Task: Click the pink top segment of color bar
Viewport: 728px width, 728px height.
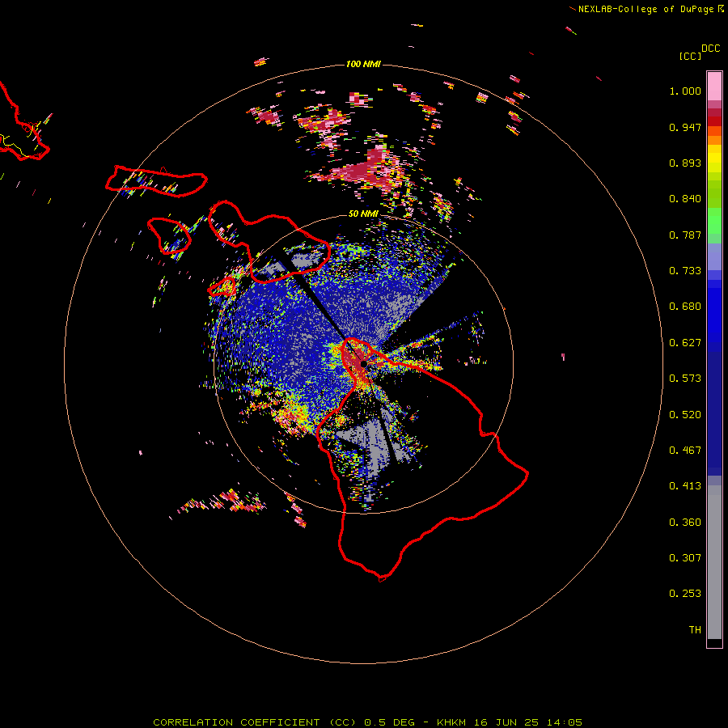Action: [x=714, y=87]
